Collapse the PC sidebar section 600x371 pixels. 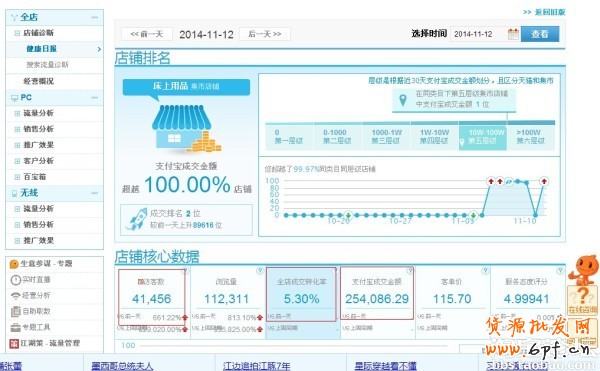[x=95, y=98]
